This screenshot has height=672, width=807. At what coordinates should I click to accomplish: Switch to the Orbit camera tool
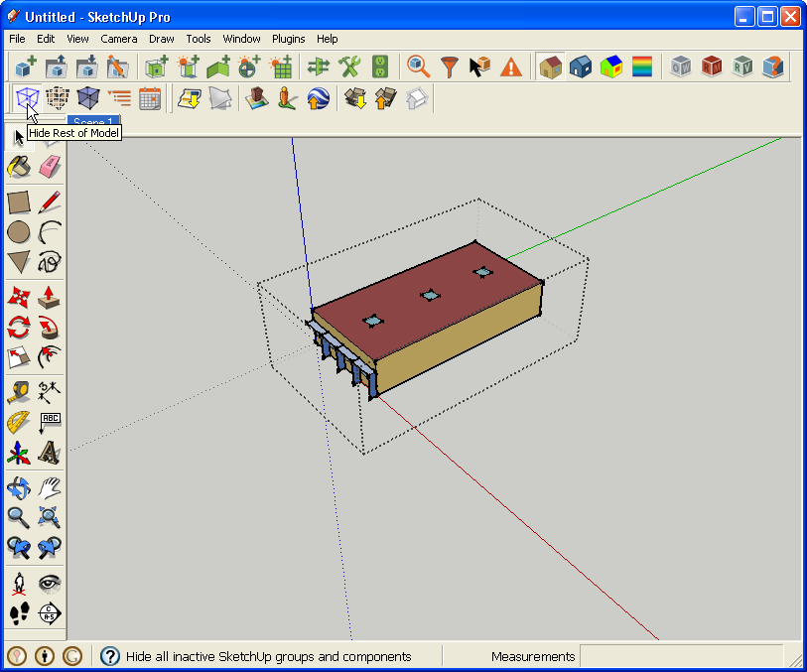[19, 486]
